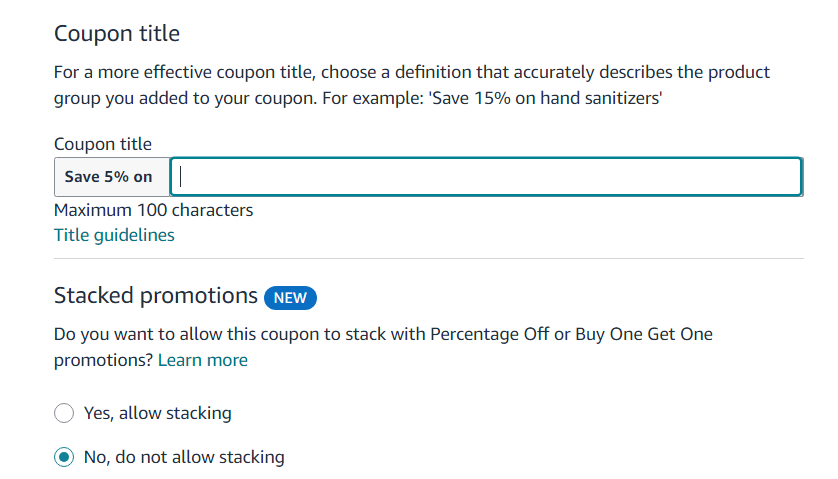Screen dimensions: 838x479
Task: Click the large "Coupon title" section heading
Action: click(117, 33)
